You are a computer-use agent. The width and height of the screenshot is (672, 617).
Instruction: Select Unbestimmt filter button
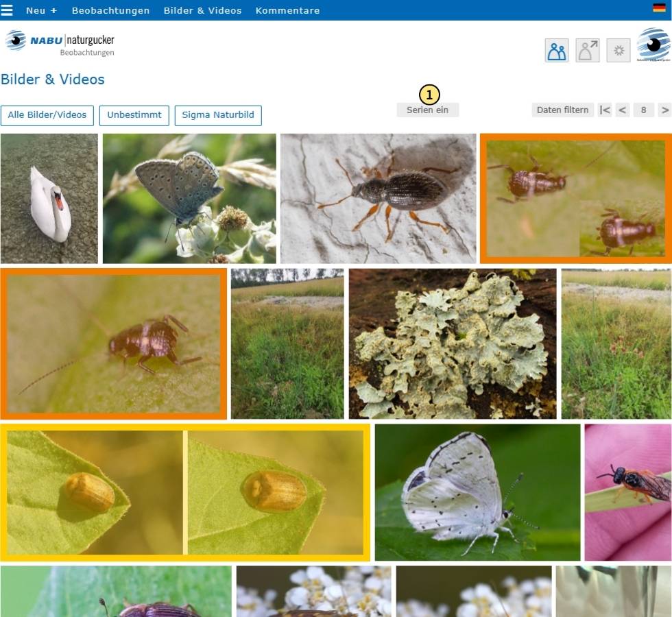134,115
